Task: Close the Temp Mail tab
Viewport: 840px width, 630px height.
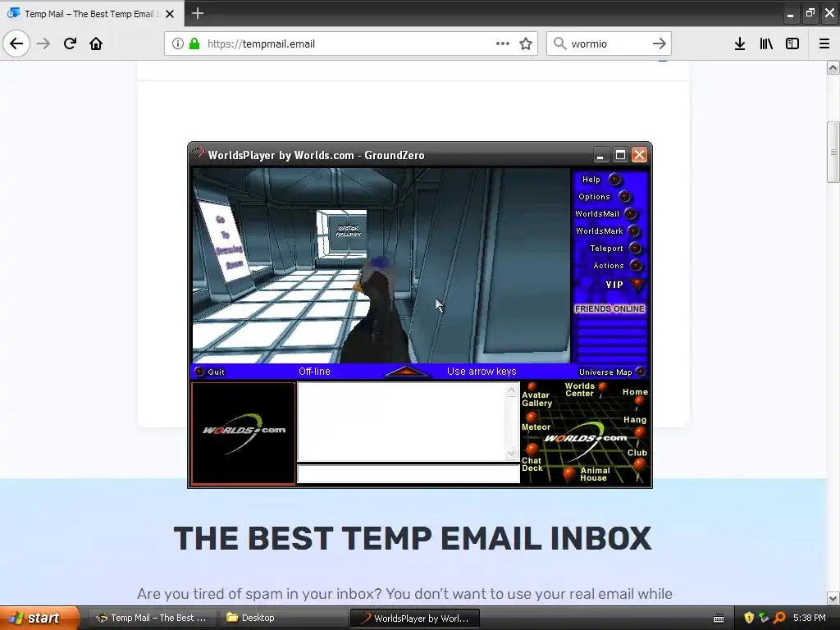Action: point(170,14)
